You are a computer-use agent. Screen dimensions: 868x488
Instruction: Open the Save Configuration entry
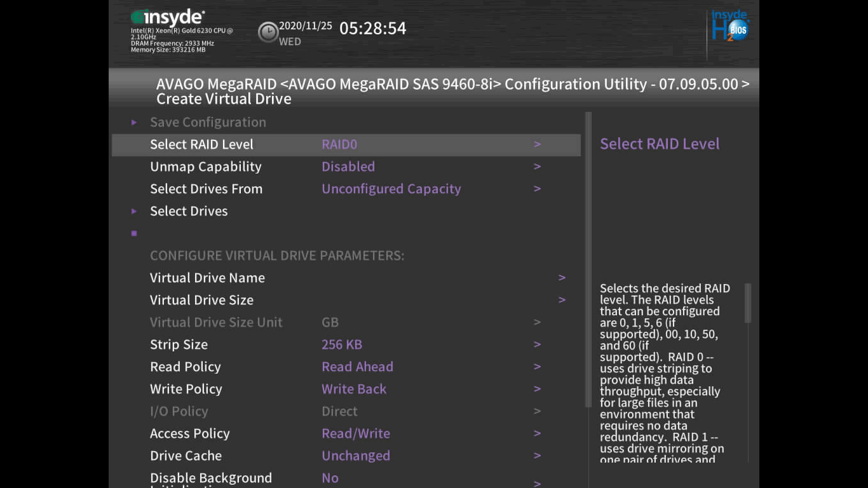208,122
